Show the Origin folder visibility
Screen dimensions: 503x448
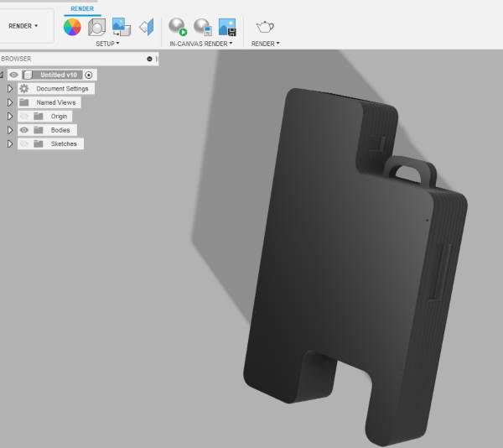pyautogui.click(x=24, y=116)
